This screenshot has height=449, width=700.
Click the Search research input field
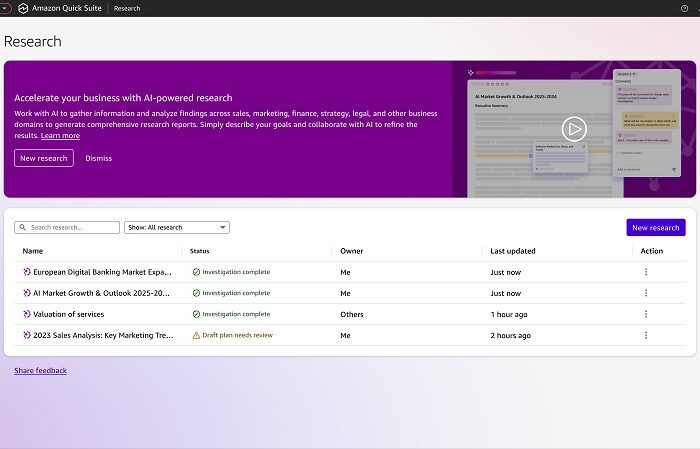70,228
